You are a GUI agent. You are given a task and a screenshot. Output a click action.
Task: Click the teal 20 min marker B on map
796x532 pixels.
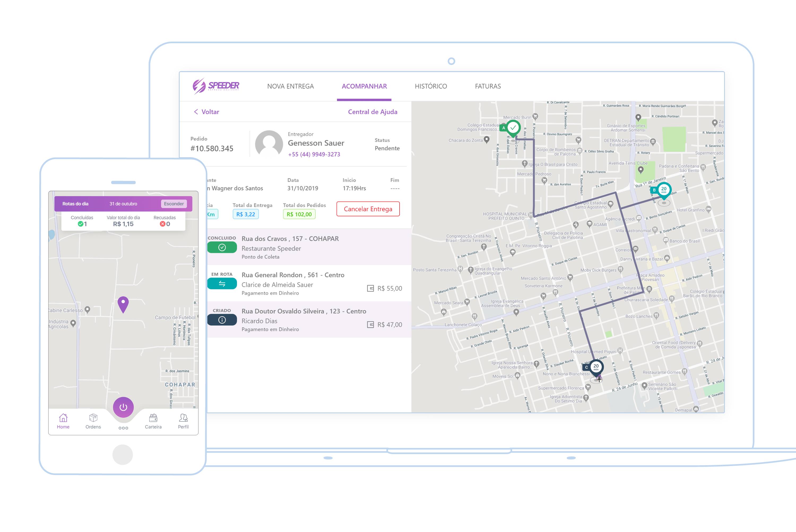pos(664,190)
